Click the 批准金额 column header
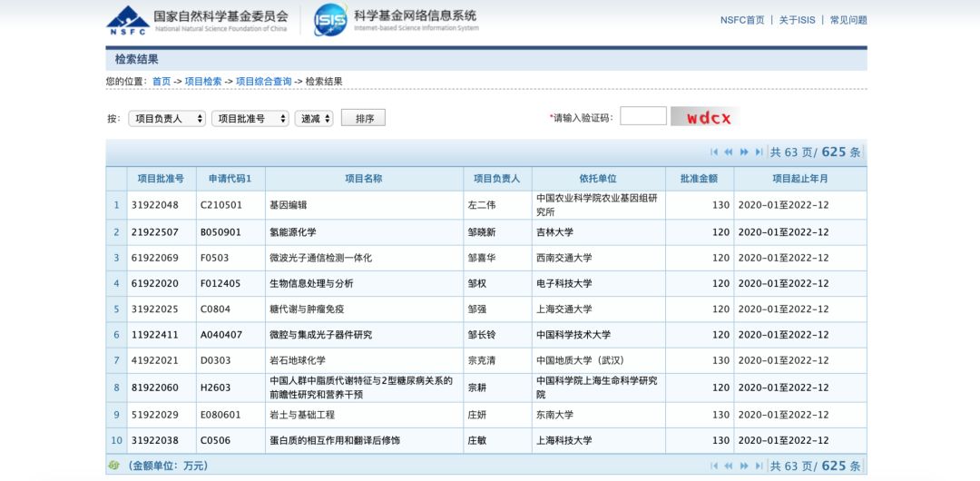The height and width of the screenshot is (481, 980). point(699,179)
